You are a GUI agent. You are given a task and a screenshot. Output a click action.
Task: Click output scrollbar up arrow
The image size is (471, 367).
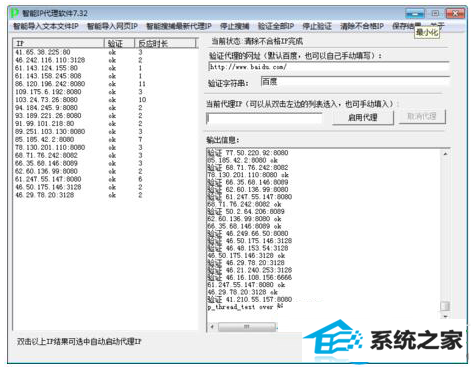[445, 154]
